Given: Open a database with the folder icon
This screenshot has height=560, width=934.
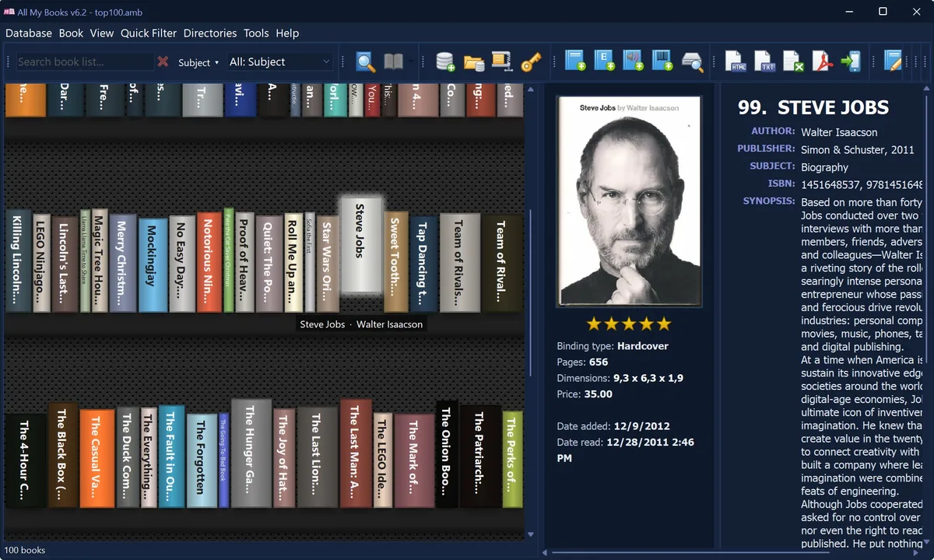Looking at the screenshot, I should point(474,61).
